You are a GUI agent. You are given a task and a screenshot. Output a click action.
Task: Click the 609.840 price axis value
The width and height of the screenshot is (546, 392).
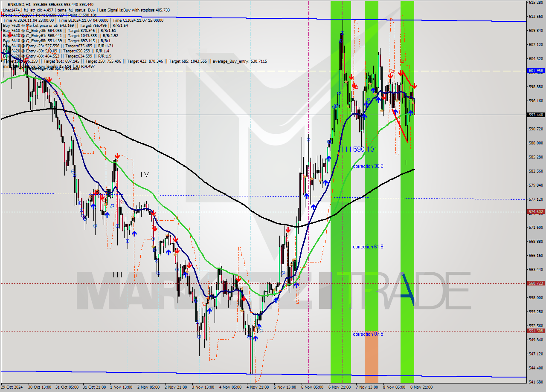(536, 31)
